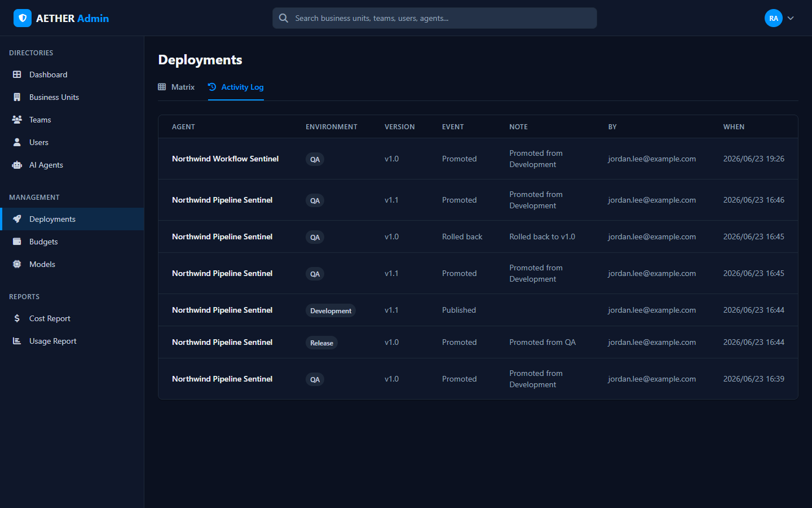Open the Cost Report
The image size is (812, 508).
[x=72, y=318]
